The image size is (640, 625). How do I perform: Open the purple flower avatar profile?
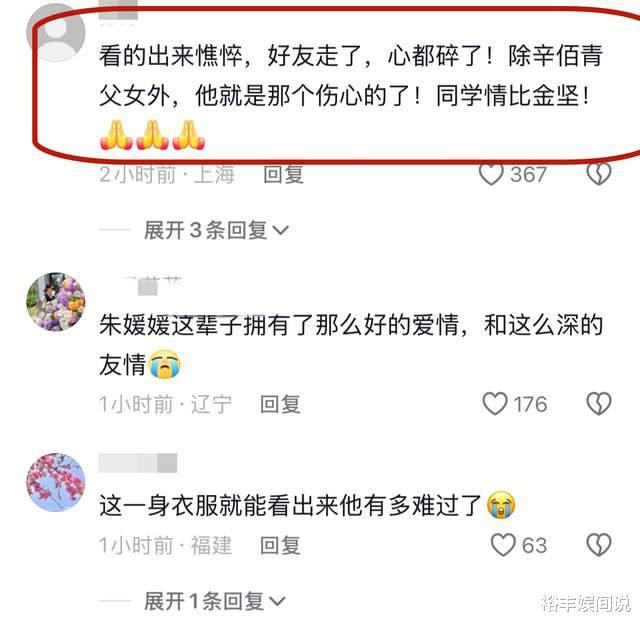pos(56,302)
